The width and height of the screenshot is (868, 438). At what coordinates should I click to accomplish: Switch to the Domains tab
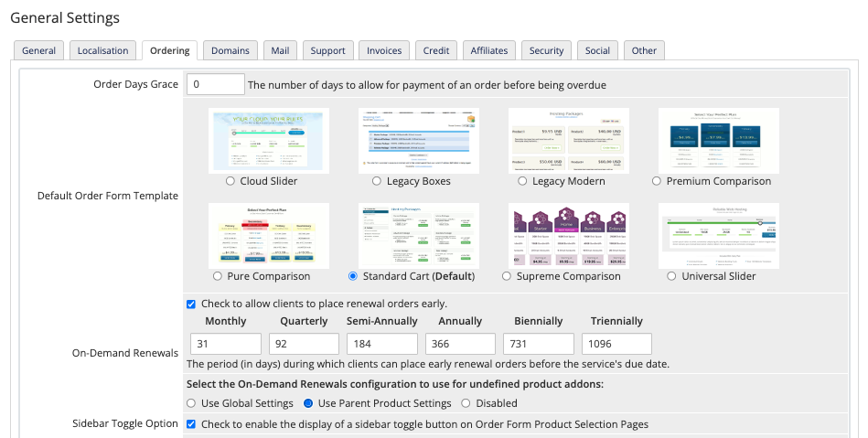[x=230, y=50]
